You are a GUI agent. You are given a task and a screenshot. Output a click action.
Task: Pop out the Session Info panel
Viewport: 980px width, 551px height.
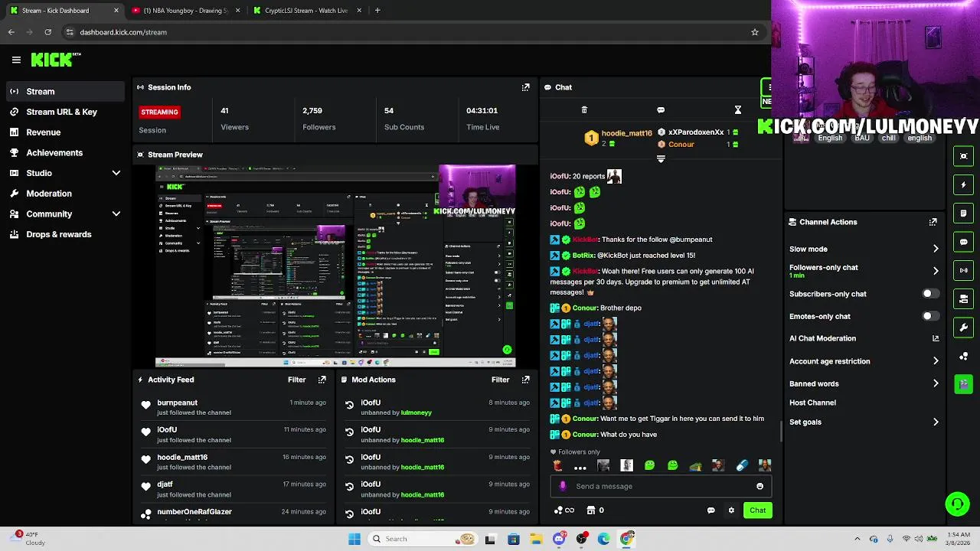(525, 87)
